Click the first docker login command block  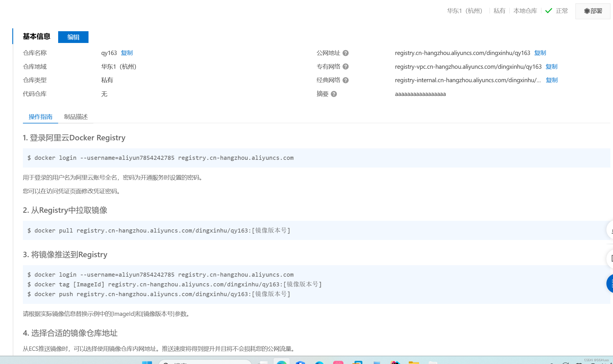pos(160,158)
